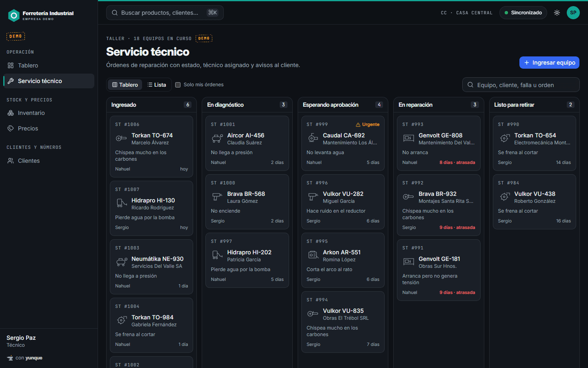Viewport: 588px width, 368px height.
Task: Click the grinder icon on Vulkor VU-835 card
Action: pos(313,314)
